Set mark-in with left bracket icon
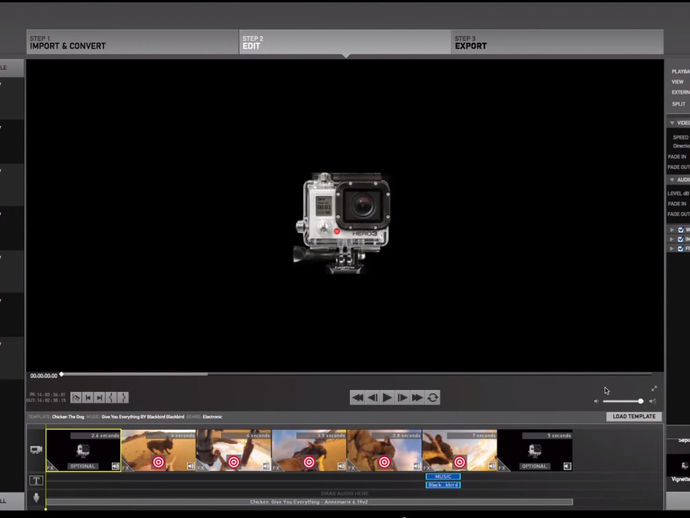This screenshot has height=518, width=690. (x=111, y=398)
